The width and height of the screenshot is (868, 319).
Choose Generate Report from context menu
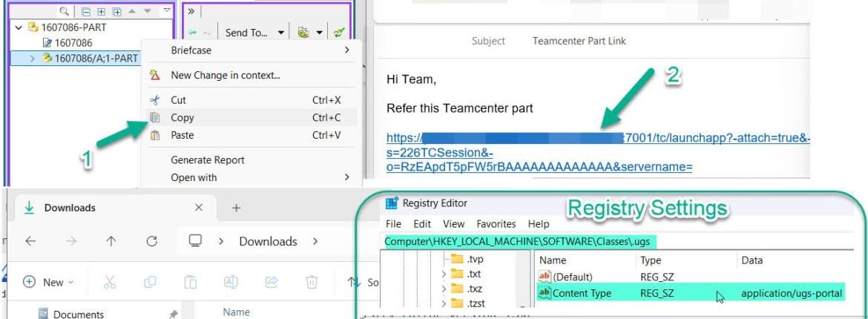(251, 160)
